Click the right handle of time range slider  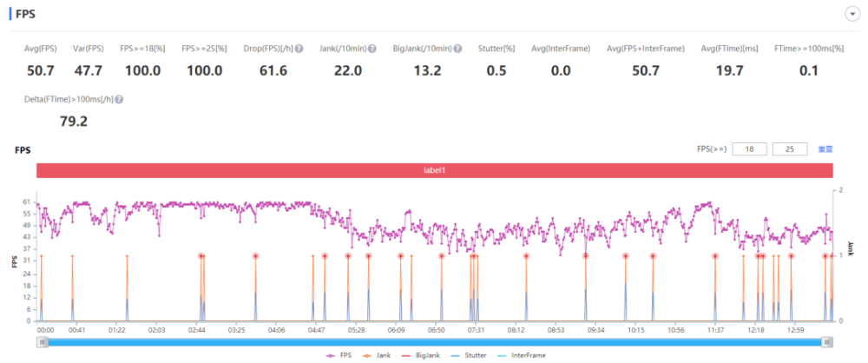(x=826, y=342)
